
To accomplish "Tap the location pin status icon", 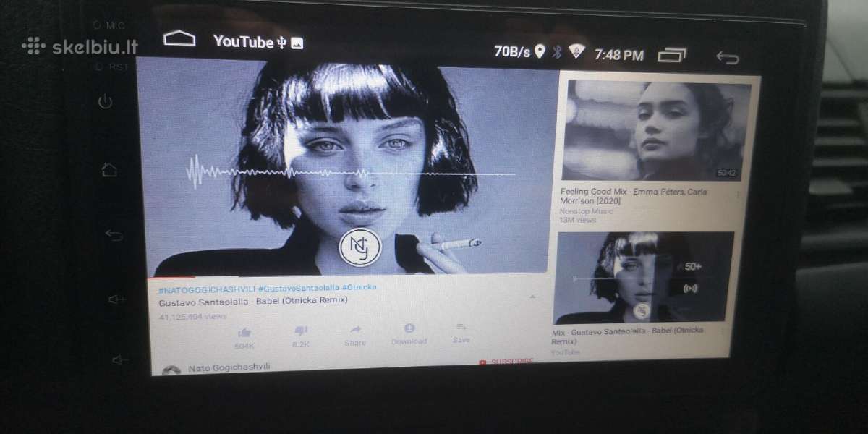I will click(540, 51).
